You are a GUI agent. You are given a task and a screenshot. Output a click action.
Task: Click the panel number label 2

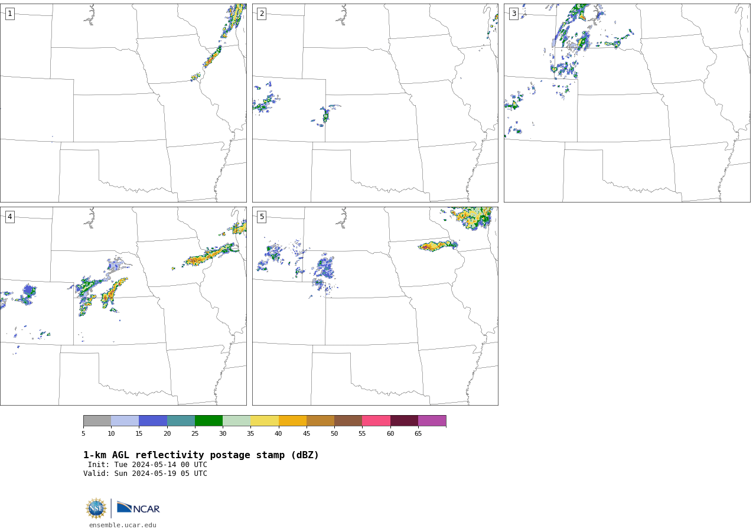point(262,14)
